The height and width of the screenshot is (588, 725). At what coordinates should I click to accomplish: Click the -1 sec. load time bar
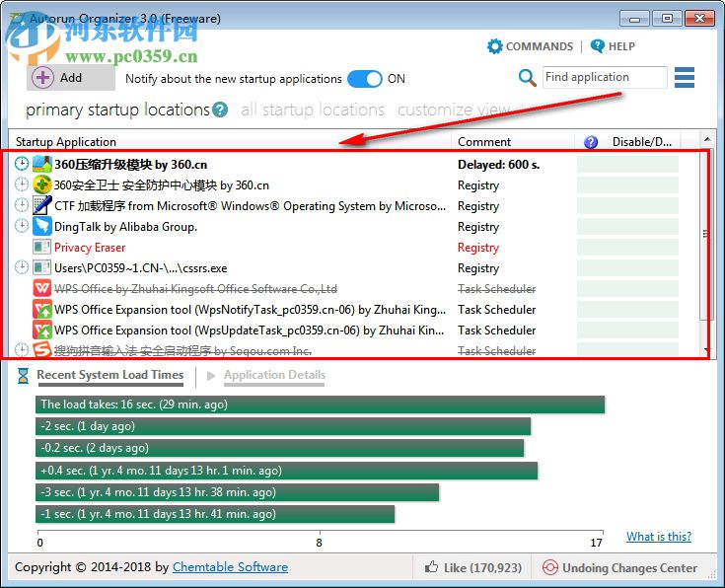pos(215,514)
